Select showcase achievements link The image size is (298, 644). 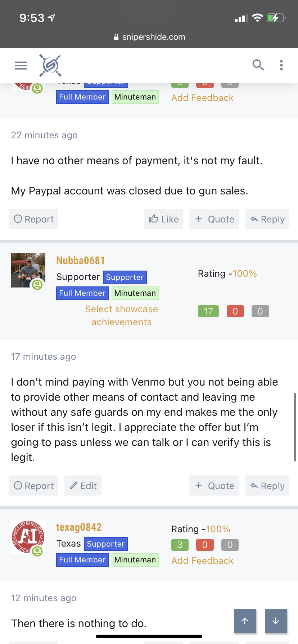click(x=121, y=316)
